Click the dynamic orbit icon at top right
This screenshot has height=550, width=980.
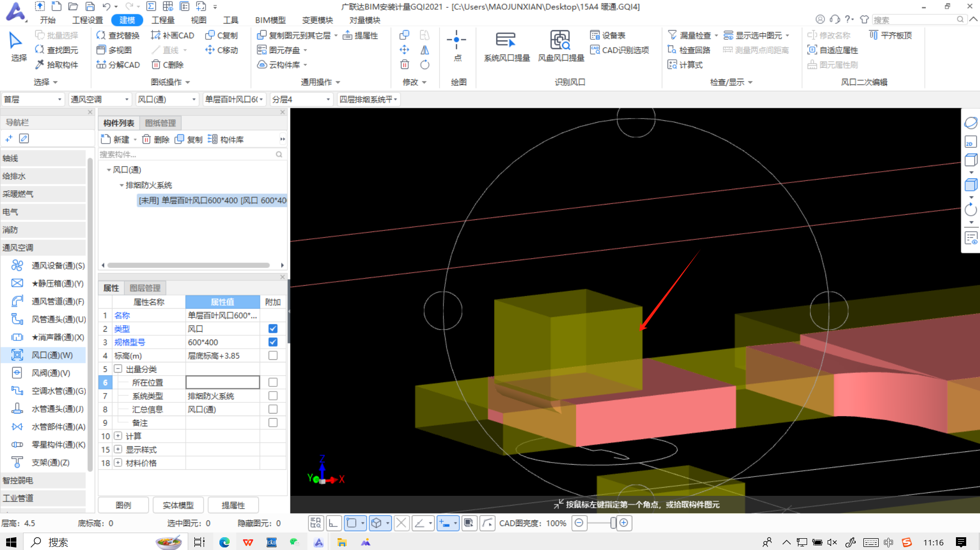970,123
